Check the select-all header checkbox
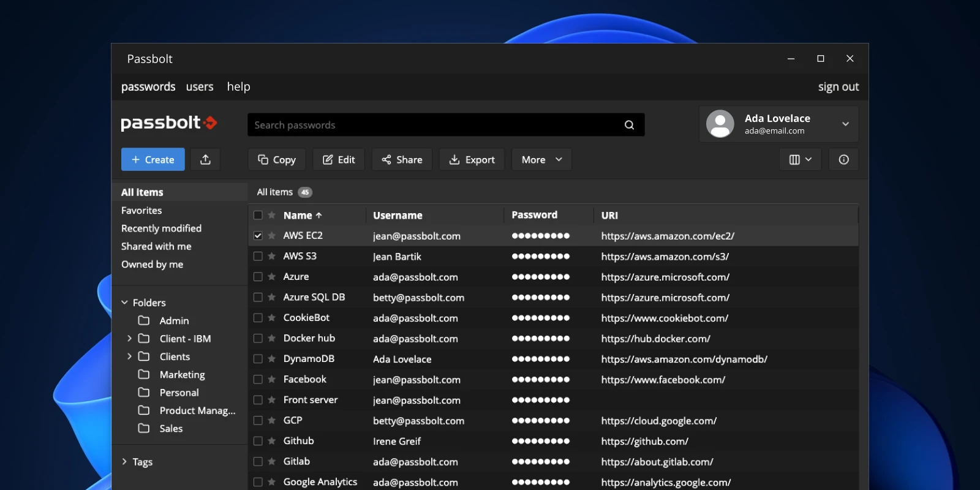 258,215
